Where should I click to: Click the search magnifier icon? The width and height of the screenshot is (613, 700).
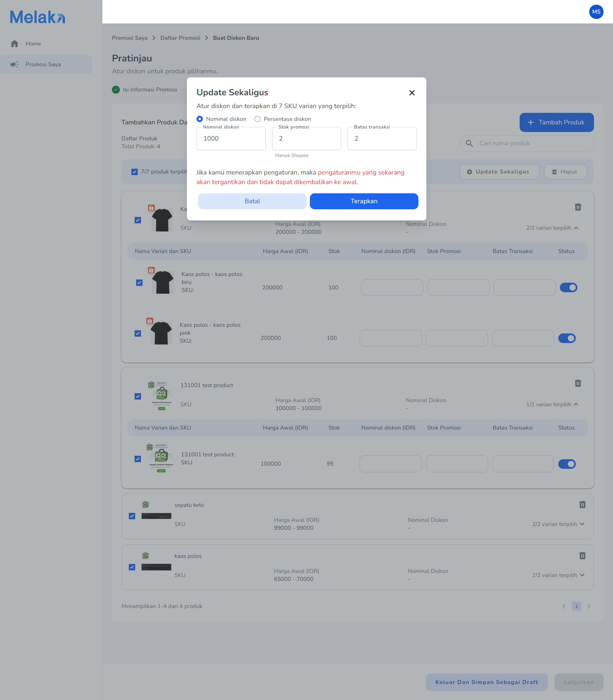coord(469,144)
